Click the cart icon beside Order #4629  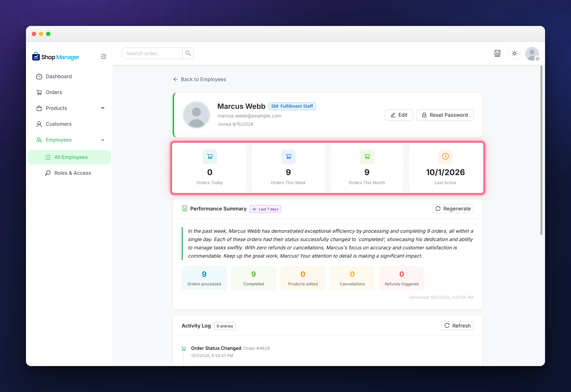pyautogui.click(x=183, y=349)
